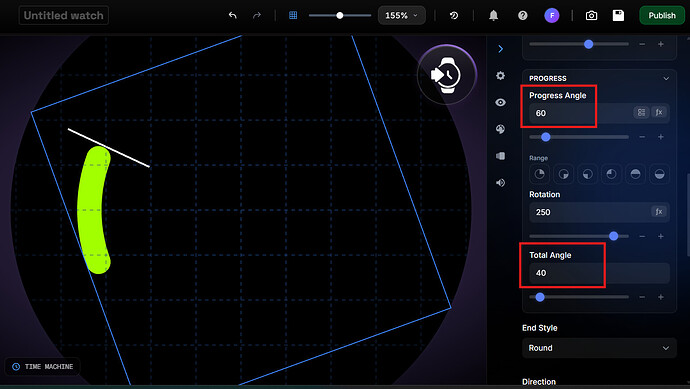Screen dimensions: 690x389
Task: Open the help question mark
Action: pos(522,15)
